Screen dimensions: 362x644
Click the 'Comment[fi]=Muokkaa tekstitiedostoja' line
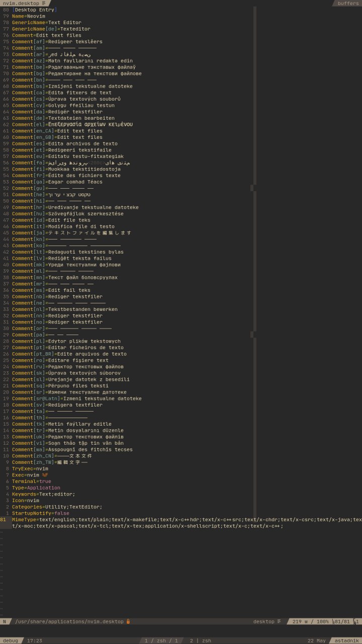[x=66, y=169]
